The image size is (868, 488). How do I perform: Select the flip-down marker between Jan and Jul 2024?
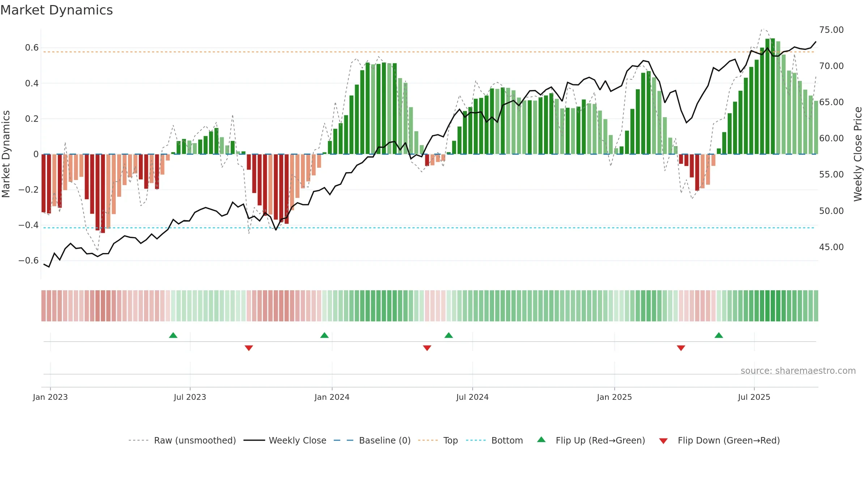427,348
